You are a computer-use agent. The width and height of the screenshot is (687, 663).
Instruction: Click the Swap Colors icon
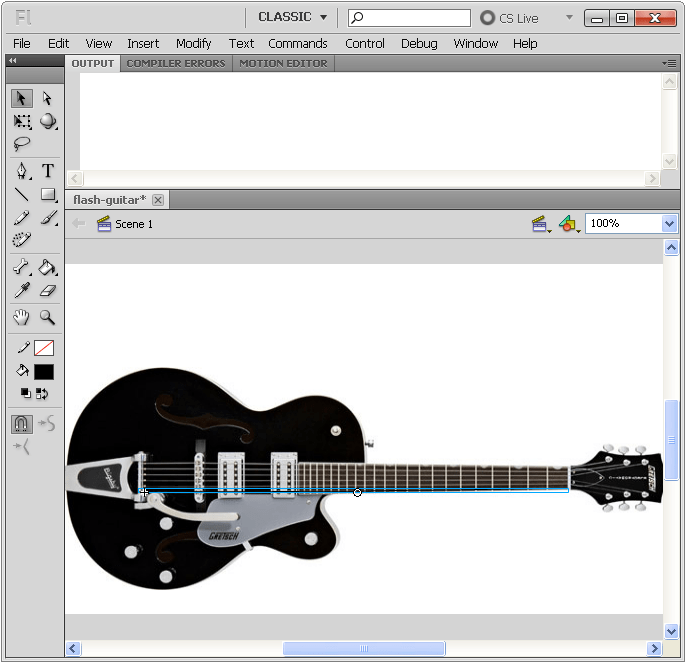click(42, 394)
